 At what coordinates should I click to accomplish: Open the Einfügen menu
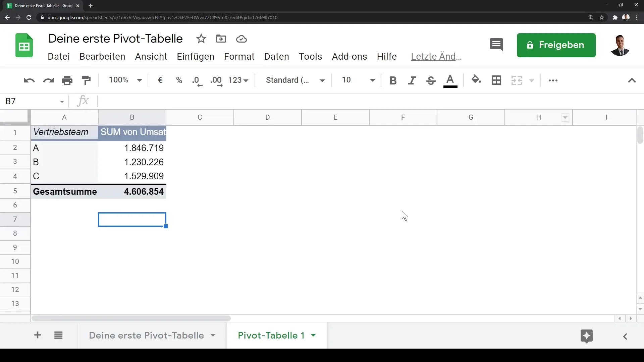tap(196, 56)
